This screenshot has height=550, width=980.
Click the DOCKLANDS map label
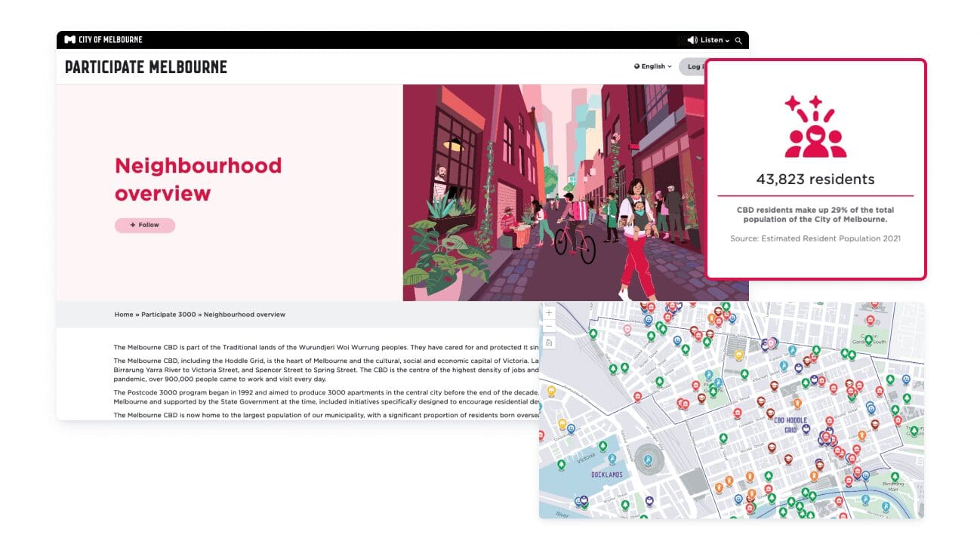(x=608, y=475)
